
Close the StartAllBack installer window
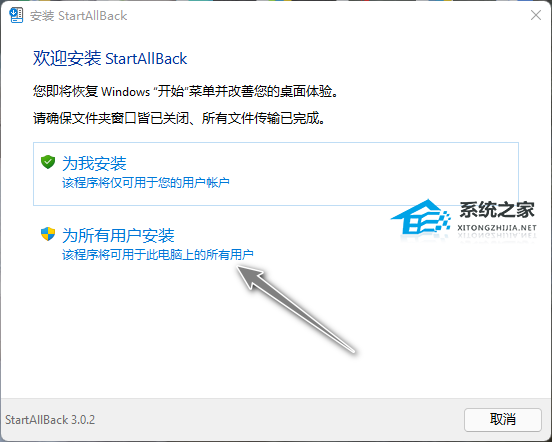pos(536,15)
